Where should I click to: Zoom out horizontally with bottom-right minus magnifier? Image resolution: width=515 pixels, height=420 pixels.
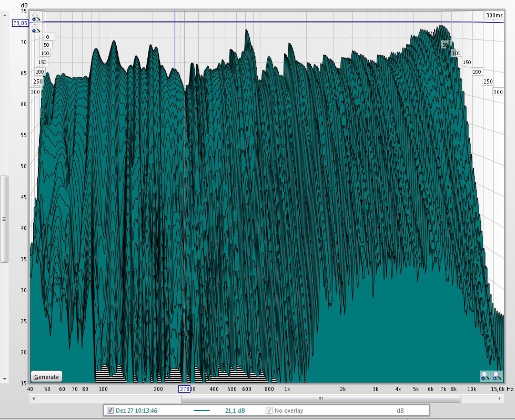coord(485,376)
